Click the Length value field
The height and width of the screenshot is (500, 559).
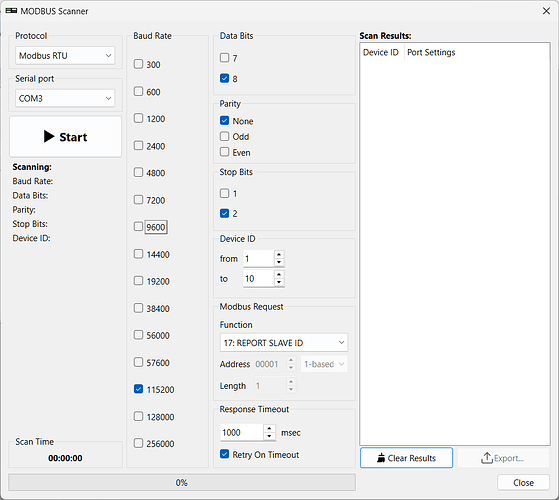coord(270,386)
